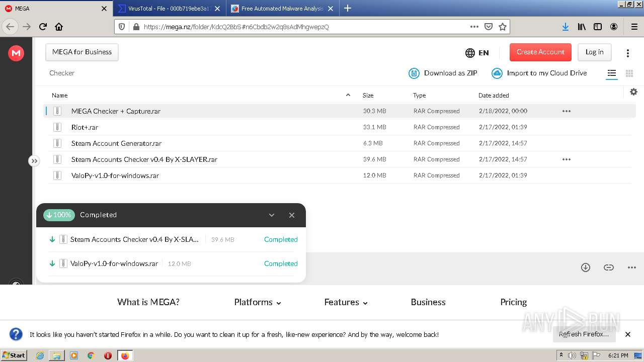Bookmark this page with star icon
Screen dimensions: 644x362
(502, 27)
